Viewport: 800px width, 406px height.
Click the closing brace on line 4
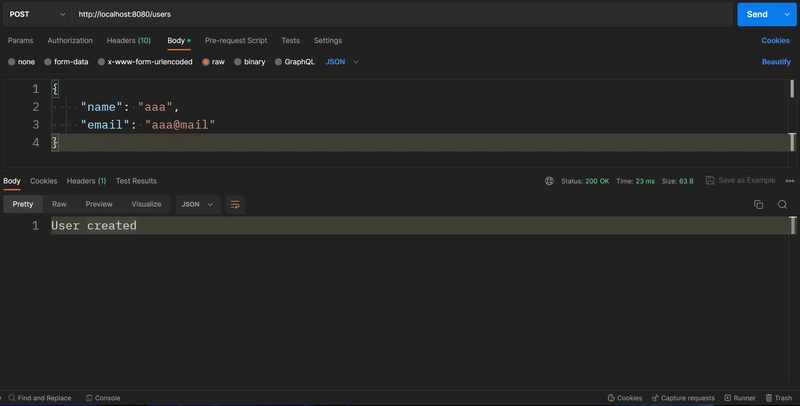coord(55,143)
